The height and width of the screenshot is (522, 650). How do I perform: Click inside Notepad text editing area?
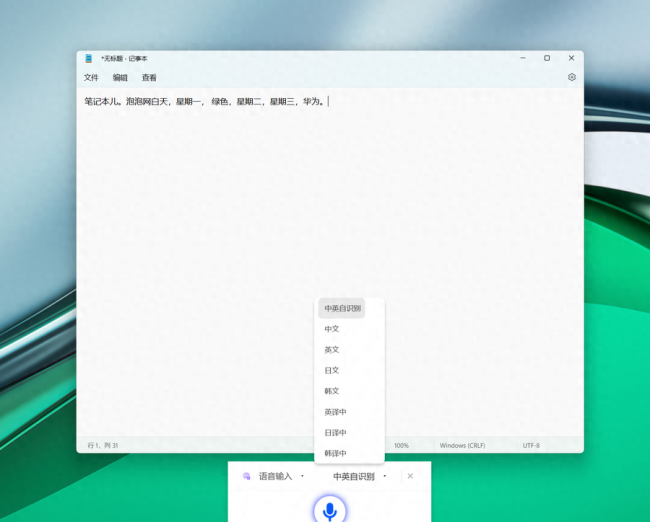click(330, 261)
